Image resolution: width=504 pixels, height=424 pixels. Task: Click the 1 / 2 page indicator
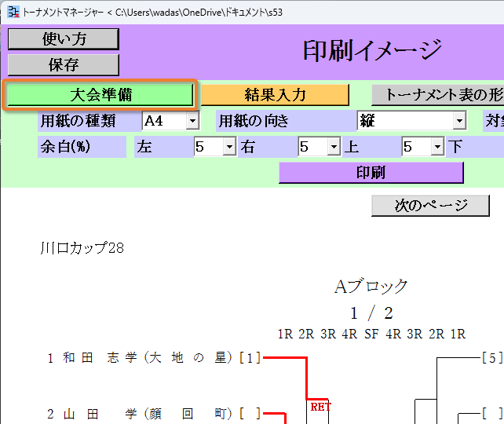(371, 313)
